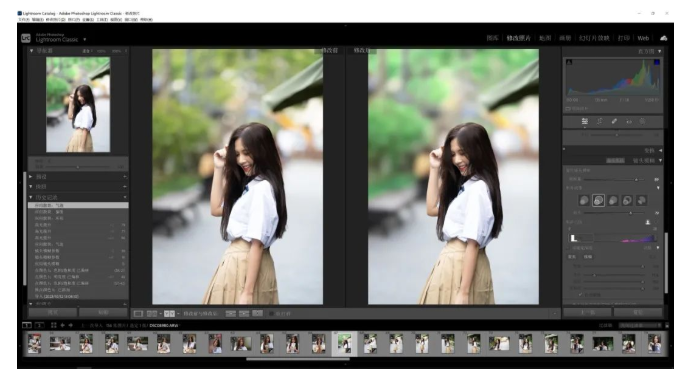The image size is (695, 378).
Task: Select the Crop overlay tool
Action: tap(599, 121)
